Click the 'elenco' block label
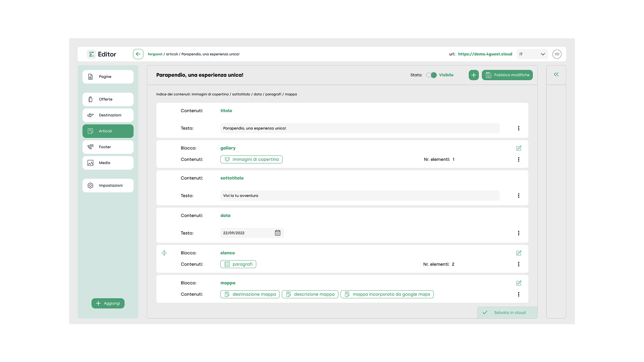The width and height of the screenshot is (644, 362). click(227, 253)
